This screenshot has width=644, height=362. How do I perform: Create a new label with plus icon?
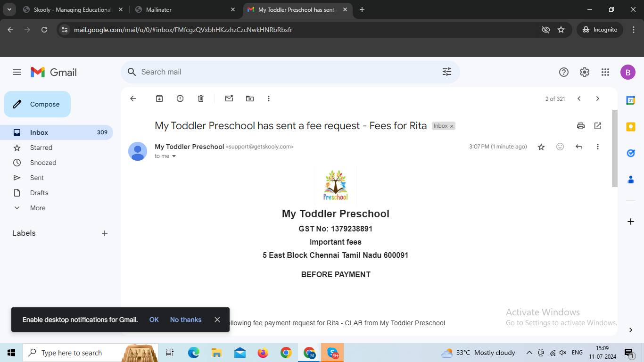coord(105,233)
